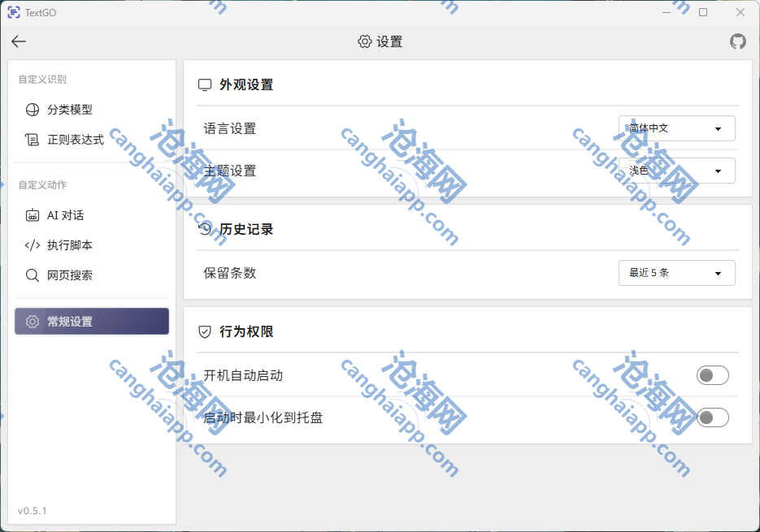This screenshot has height=532, width=760.
Task: Turn on 启动时最小化到托盘
Action: (712, 417)
